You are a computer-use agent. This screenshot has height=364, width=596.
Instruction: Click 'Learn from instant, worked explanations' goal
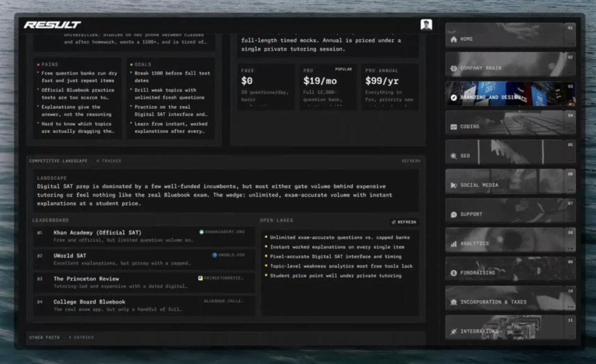click(169, 127)
